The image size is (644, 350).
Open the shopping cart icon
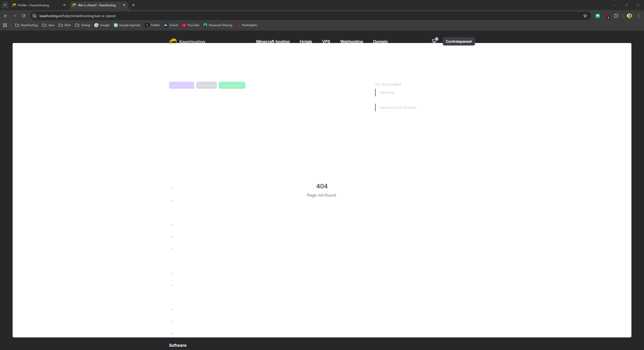click(x=434, y=41)
